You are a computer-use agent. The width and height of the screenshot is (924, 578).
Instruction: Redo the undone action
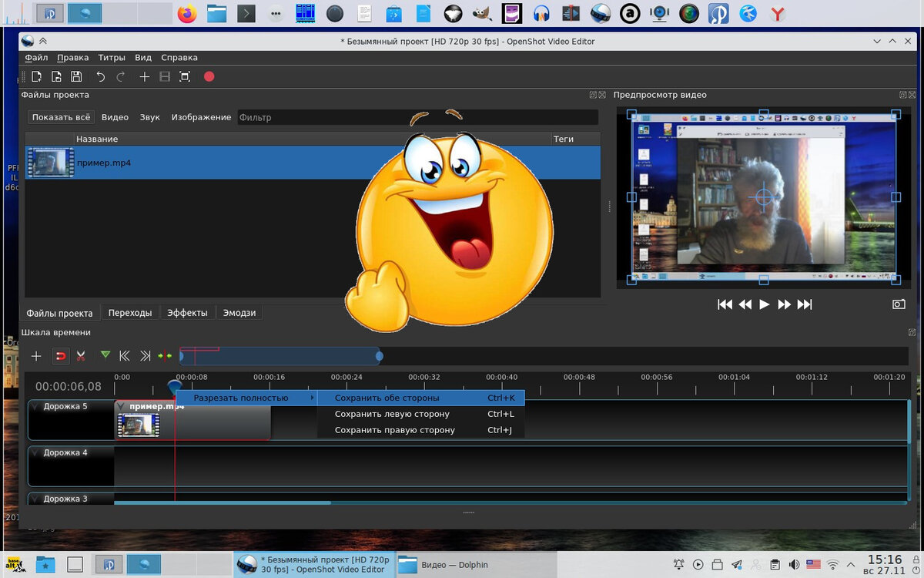pos(121,76)
